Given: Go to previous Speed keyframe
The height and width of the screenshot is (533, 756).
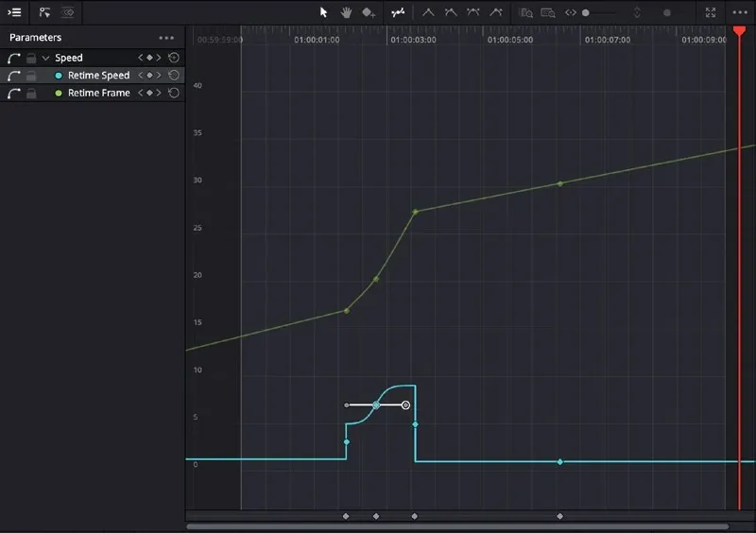Looking at the screenshot, I should tap(140, 58).
